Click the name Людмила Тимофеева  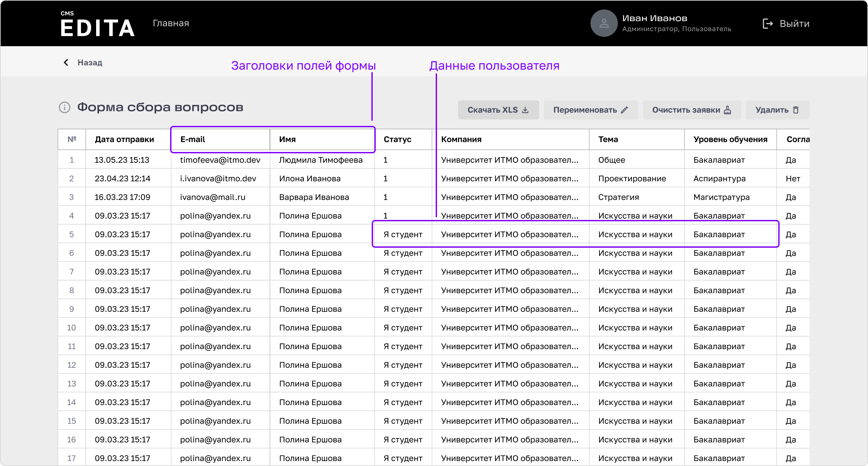(321, 160)
